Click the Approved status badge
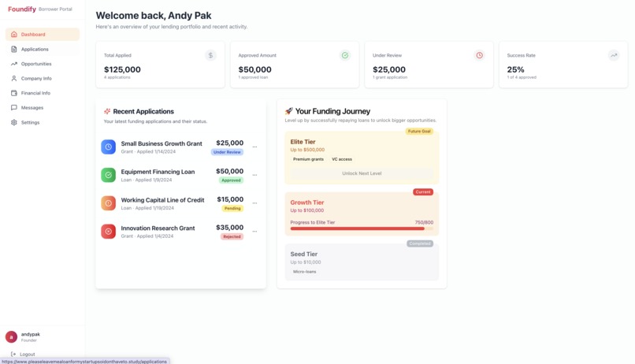This screenshot has height=364, width=635. click(x=231, y=180)
